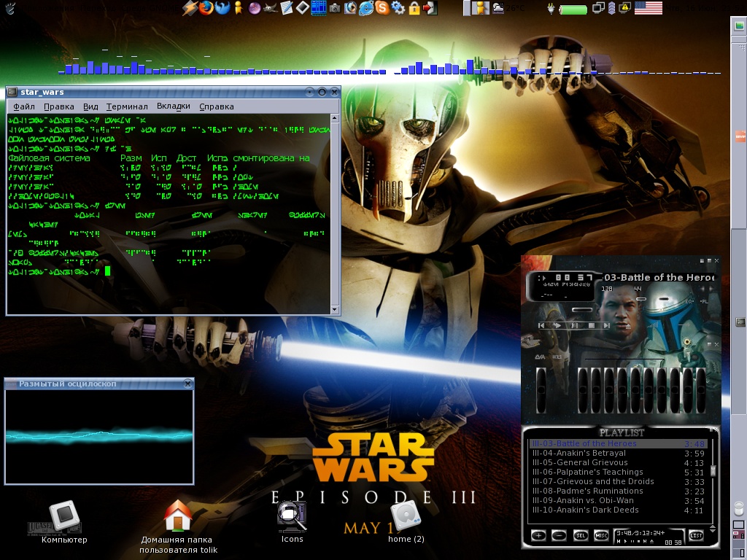Select III-05-General Grievous in the playlist
Viewport: 747px width, 560px height.
618,463
